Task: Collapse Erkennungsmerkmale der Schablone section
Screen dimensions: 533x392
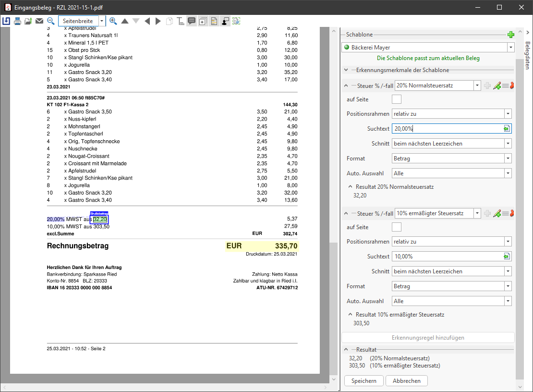Action: (346, 70)
